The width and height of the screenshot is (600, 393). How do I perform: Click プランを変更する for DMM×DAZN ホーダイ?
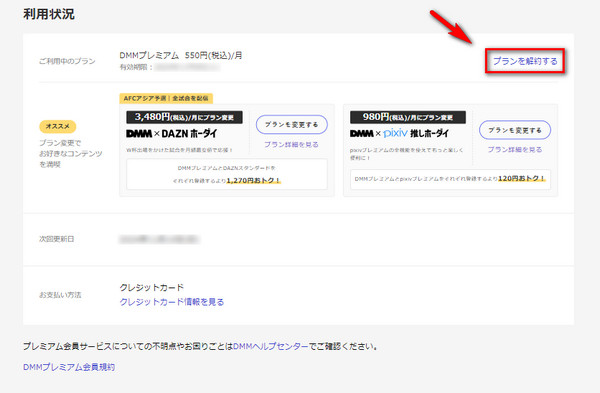point(292,125)
